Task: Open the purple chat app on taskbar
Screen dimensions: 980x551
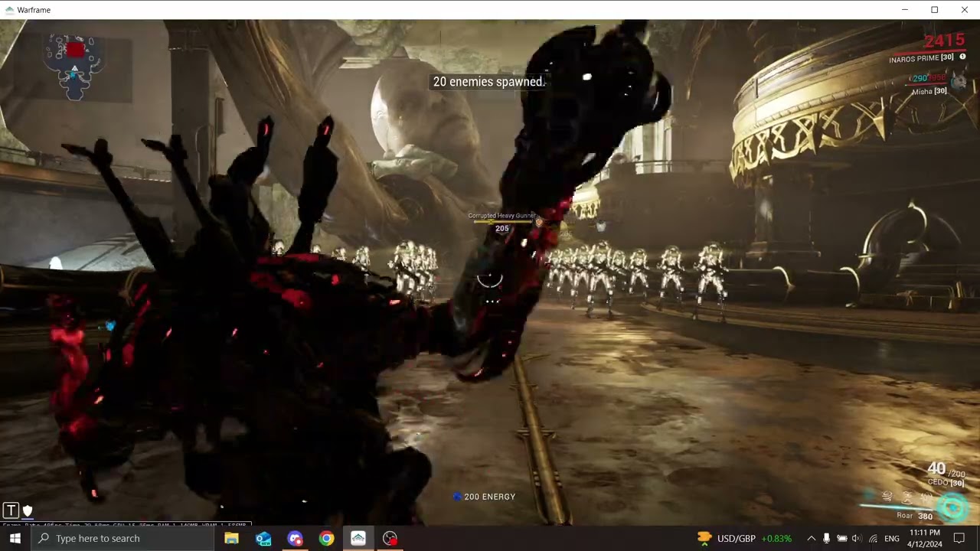Action: 295,538
